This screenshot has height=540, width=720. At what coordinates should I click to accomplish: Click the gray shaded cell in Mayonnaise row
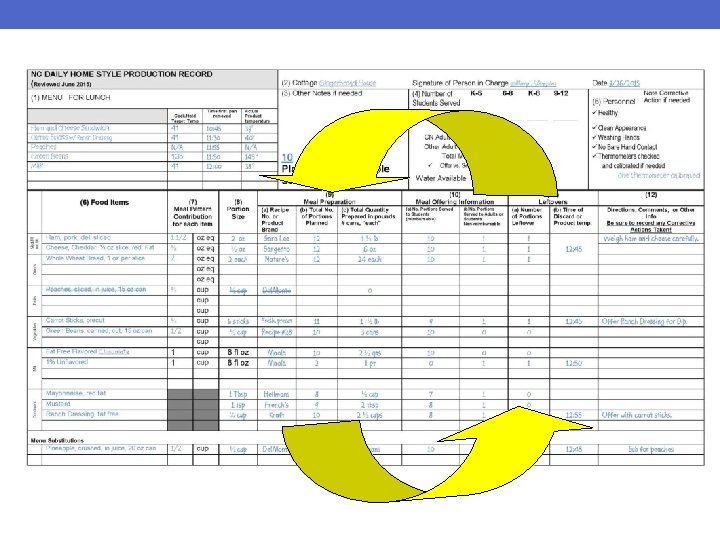tap(193, 394)
